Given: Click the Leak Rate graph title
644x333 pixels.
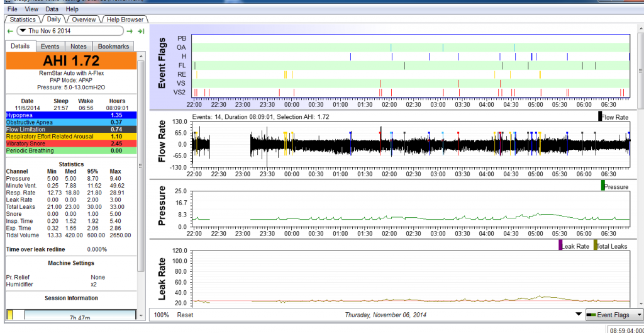Looking at the screenshot, I should click(163, 278).
